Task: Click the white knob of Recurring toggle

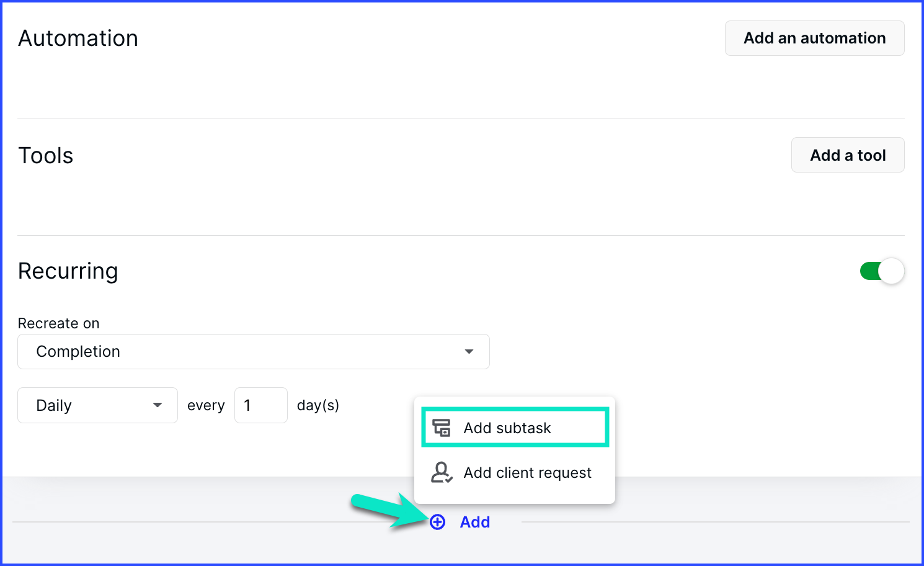Action: [891, 271]
